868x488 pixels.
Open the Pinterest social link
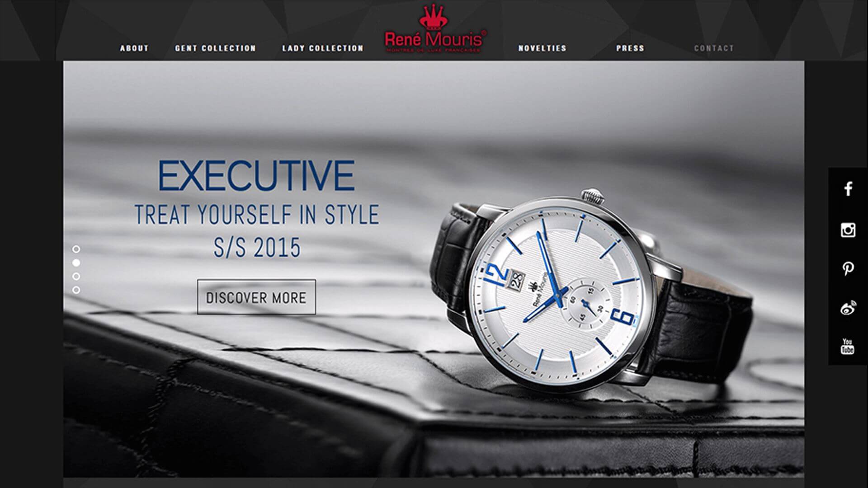point(848,269)
